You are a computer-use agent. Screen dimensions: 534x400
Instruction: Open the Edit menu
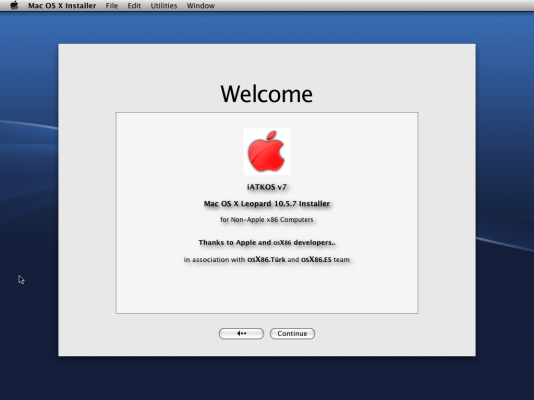click(x=134, y=6)
